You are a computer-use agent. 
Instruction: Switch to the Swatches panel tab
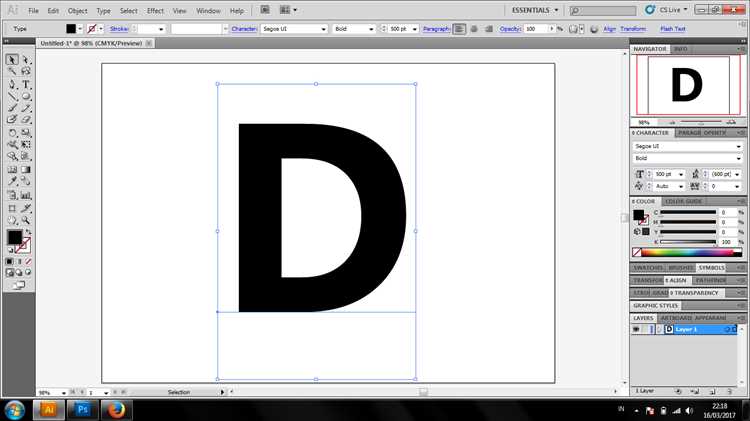click(x=648, y=267)
